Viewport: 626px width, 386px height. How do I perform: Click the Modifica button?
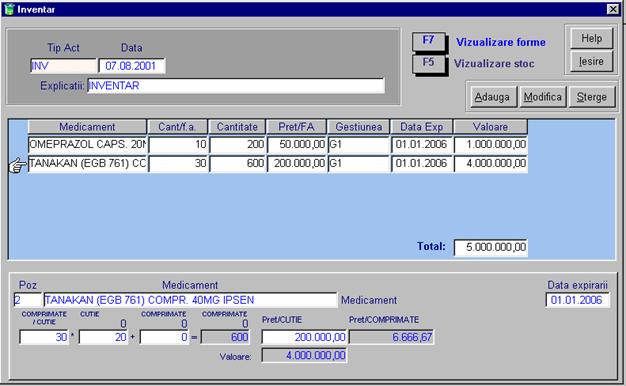pyautogui.click(x=543, y=97)
